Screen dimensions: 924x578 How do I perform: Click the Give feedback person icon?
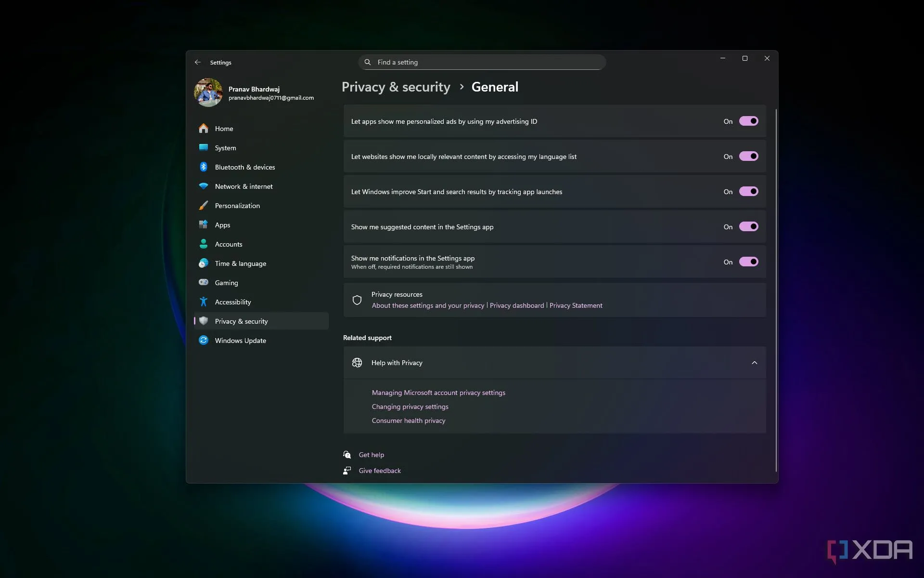pyautogui.click(x=347, y=471)
